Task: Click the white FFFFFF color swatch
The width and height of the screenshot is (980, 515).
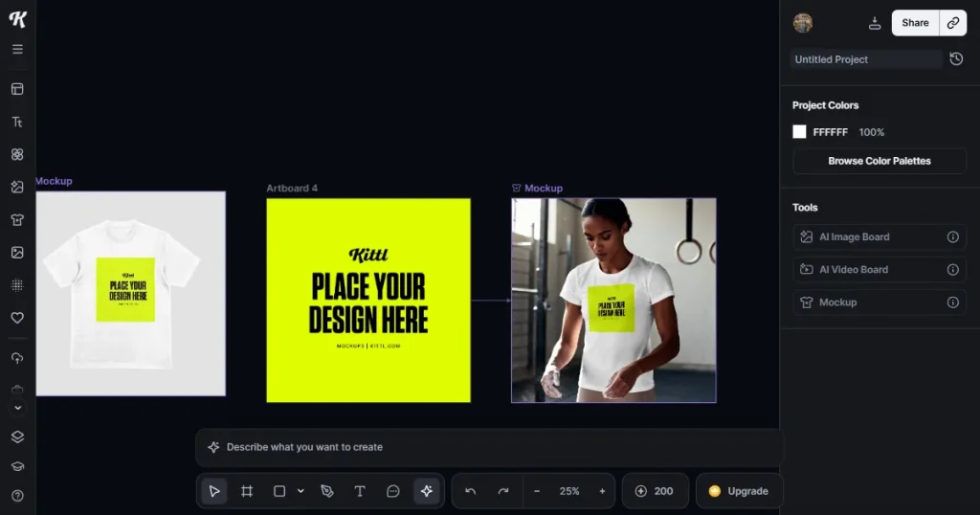Action: pyautogui.click(x=799, y=132)
